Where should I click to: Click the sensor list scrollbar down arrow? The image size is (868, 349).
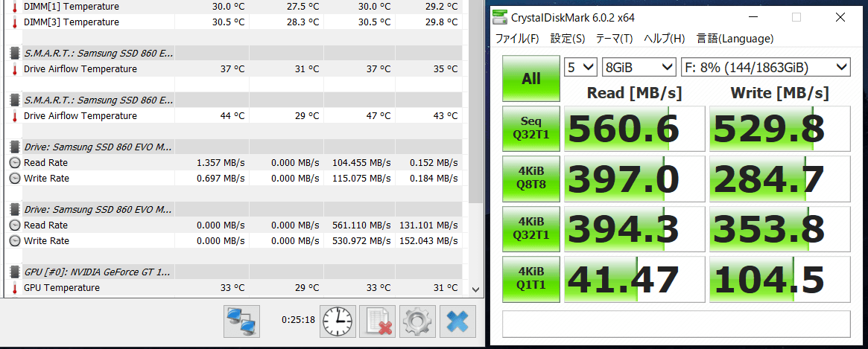pyautogui.click(x=475, y=289)
